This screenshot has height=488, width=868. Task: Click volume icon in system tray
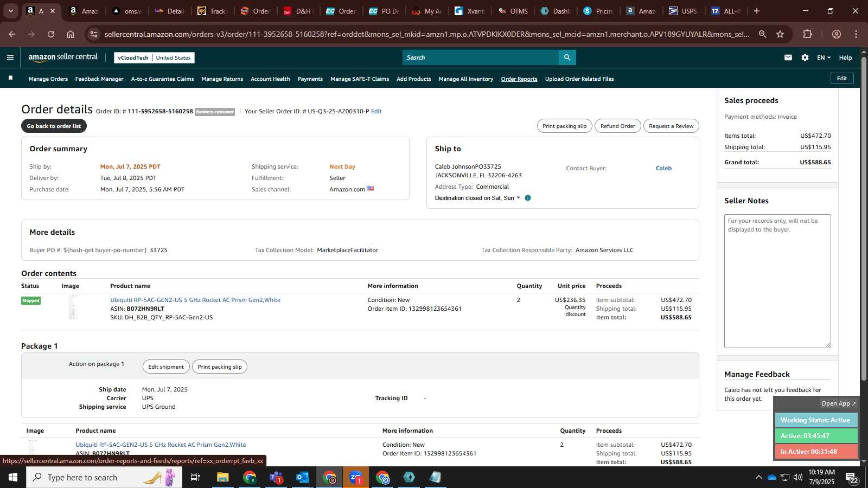(798, 477)
